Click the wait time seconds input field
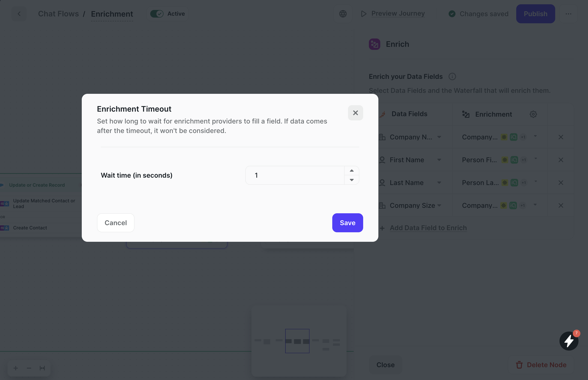 [x=294, y=175]
